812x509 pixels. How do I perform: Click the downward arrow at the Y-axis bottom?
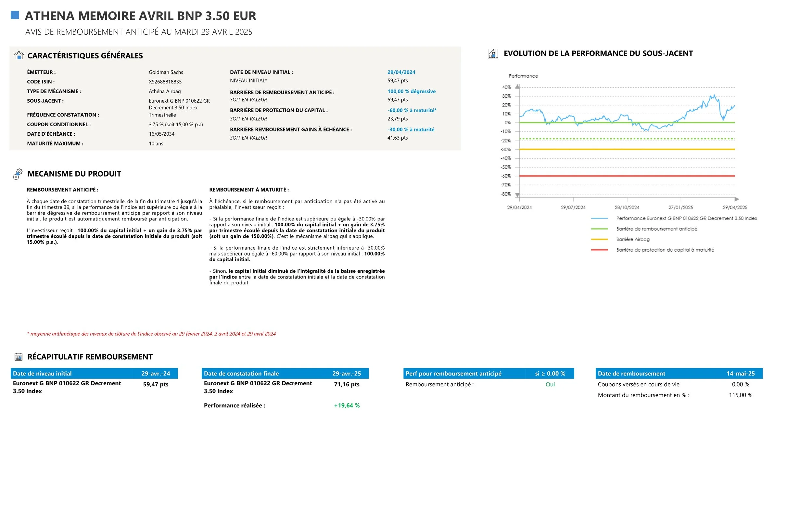click(517, 195)
